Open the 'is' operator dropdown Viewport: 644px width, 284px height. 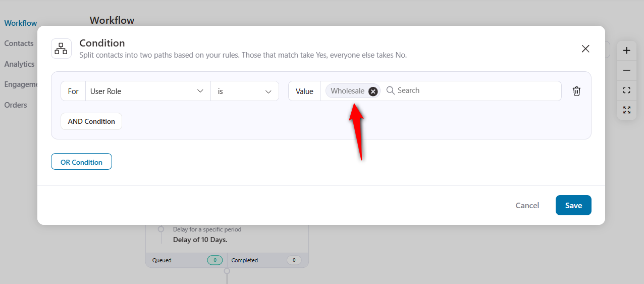click(x=245, y=91)
